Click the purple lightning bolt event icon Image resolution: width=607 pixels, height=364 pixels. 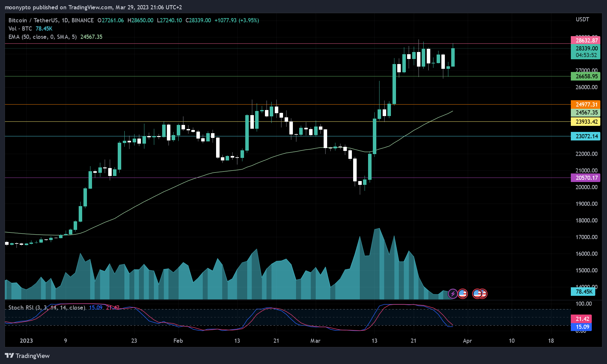click(x=453, y=294)
